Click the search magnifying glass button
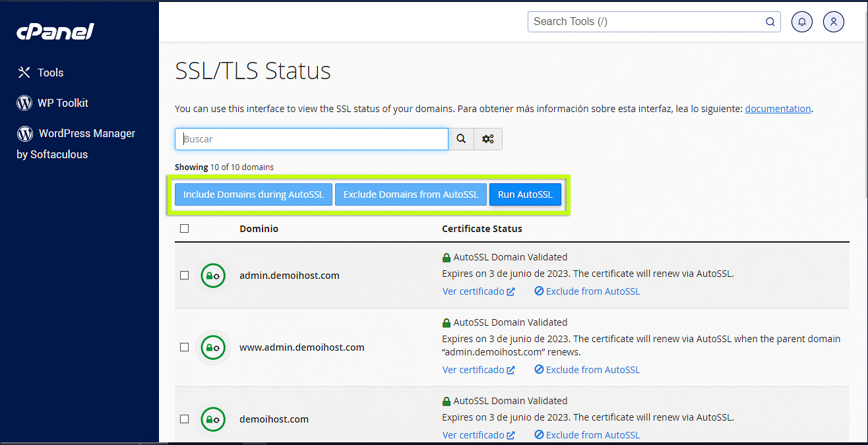Screen dimensions: 868x445 460,138
